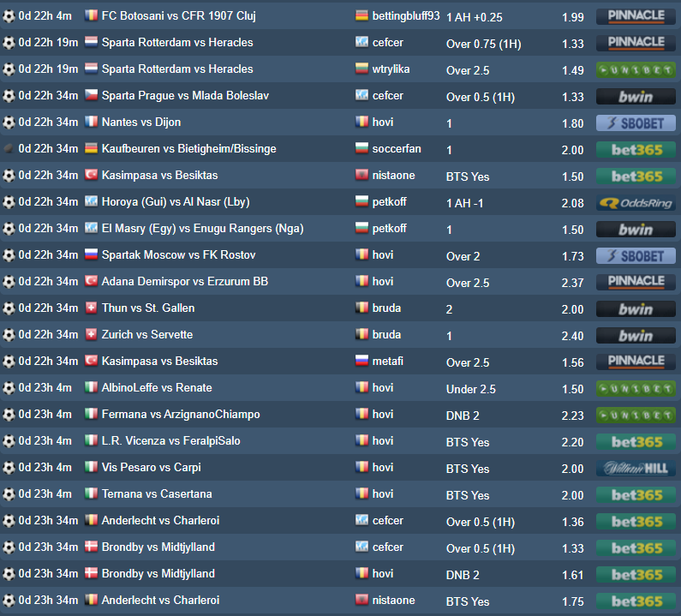Open tipster wtrylika profile
This screenshot has width=681, height=616.
tap(391, 69)
